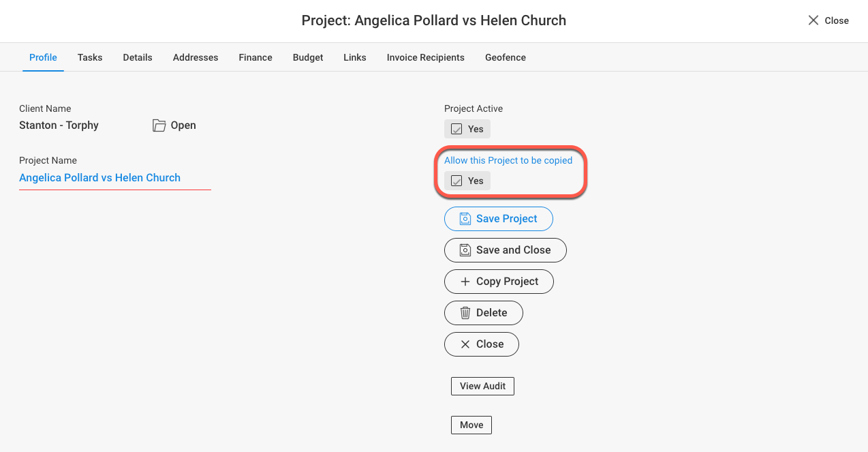Edit the Project Name text field
This screenshot has height=452, width=868.
coord(115,178)
